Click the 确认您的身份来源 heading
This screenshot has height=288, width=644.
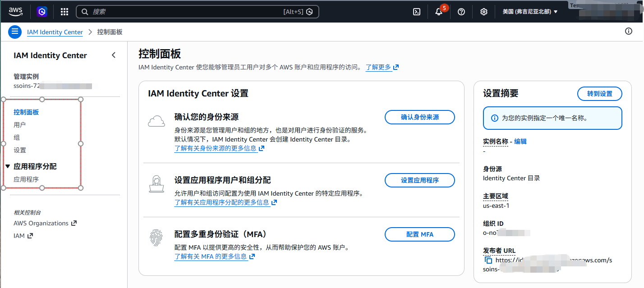tap(207, 117)
